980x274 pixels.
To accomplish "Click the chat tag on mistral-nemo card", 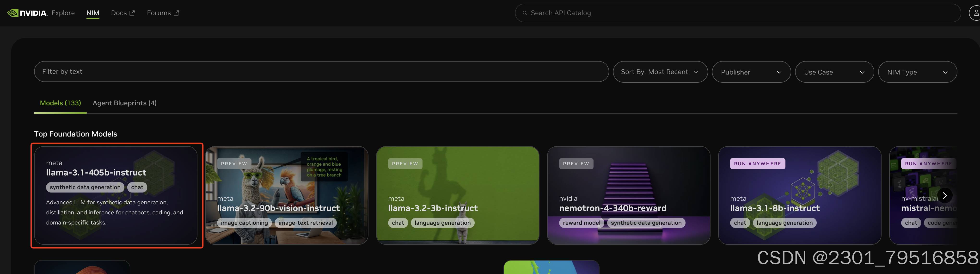I will coord(911,223).
